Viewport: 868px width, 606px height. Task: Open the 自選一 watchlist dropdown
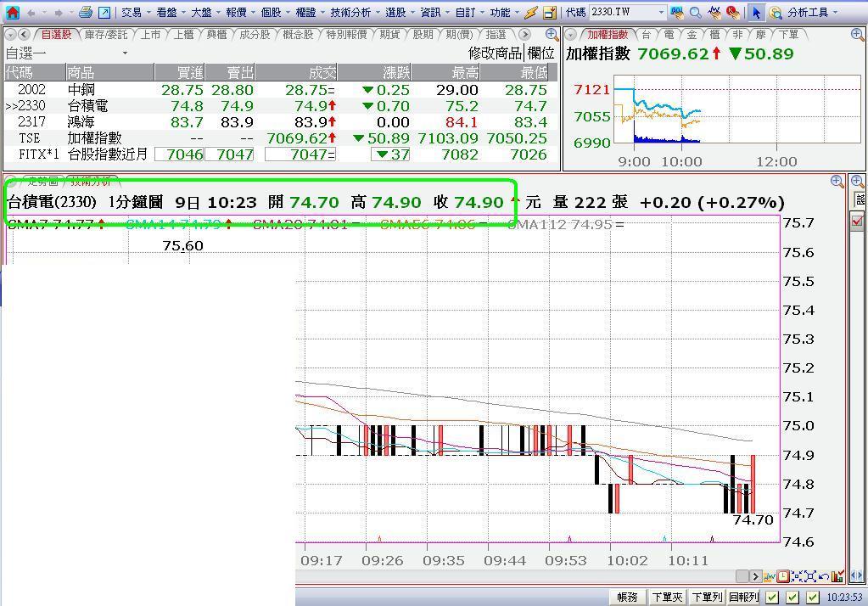(125, 53)
